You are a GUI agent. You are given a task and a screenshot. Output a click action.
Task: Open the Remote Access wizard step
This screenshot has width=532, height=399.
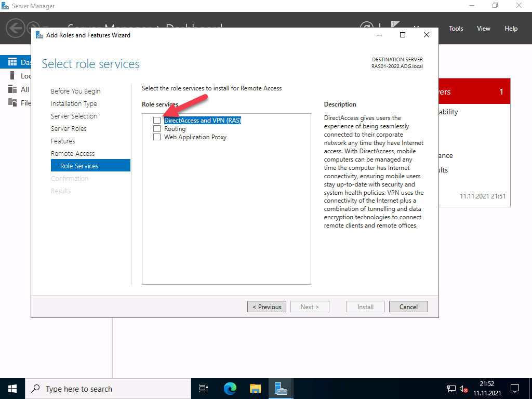click(73, 153)
